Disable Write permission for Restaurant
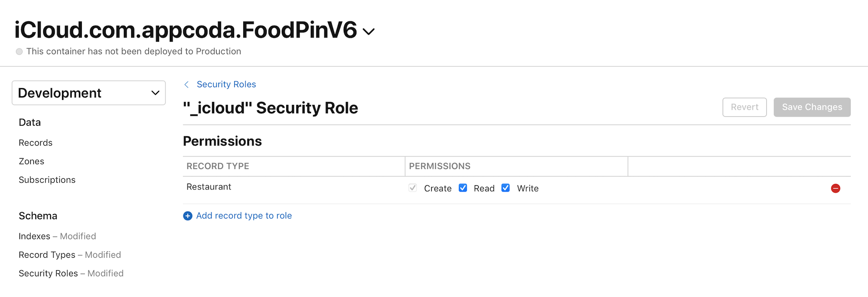Screen dimensions: 868x297 click(x=505, y=188)
